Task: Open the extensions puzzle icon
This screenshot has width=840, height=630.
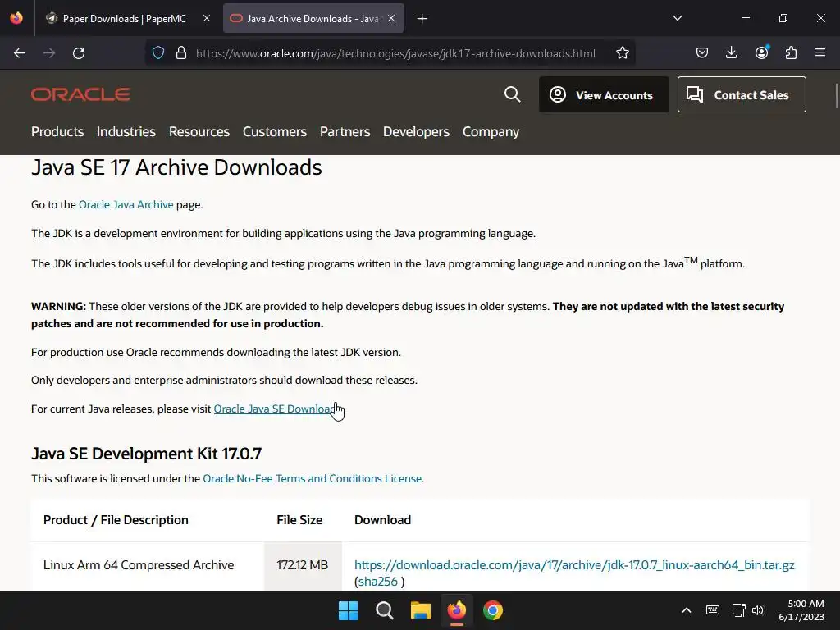Action: click(x=791, y=53)
